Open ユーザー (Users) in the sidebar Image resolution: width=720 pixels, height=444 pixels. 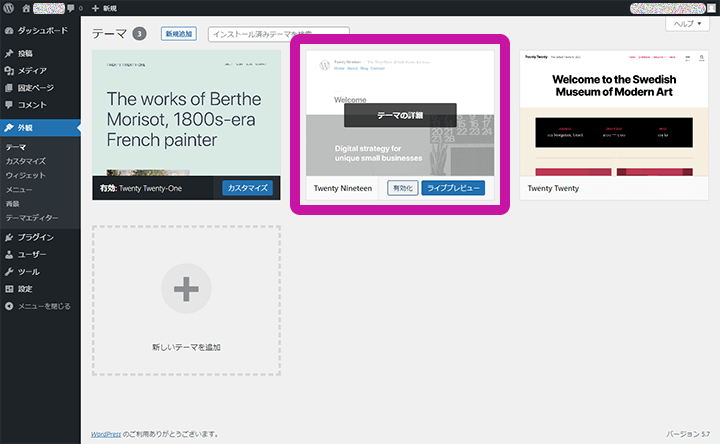[x=32, y=254]
